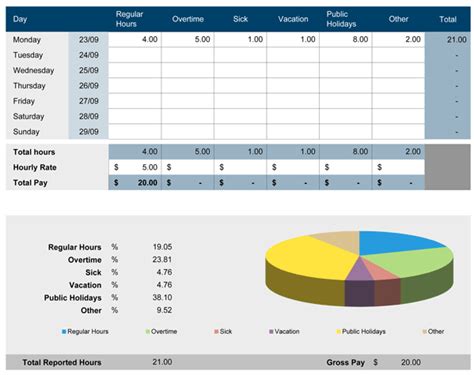
Task: Click the Thursday row label
Action: tap(29, 86)
